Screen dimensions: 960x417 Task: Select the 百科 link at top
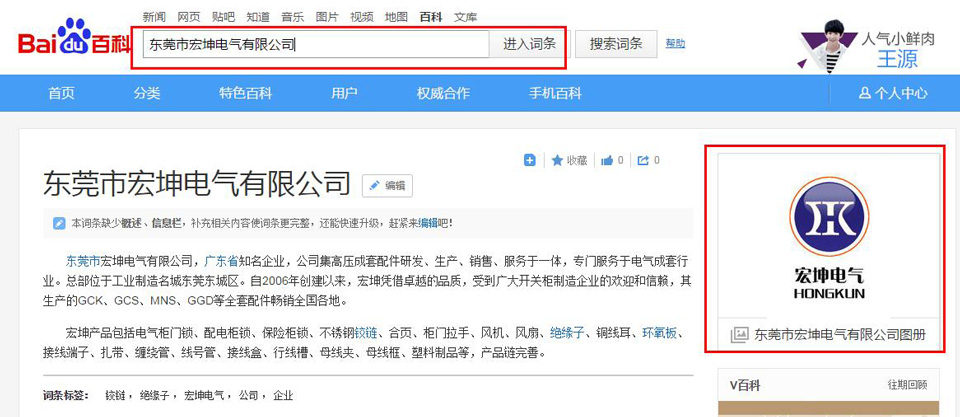pos(431,17)
